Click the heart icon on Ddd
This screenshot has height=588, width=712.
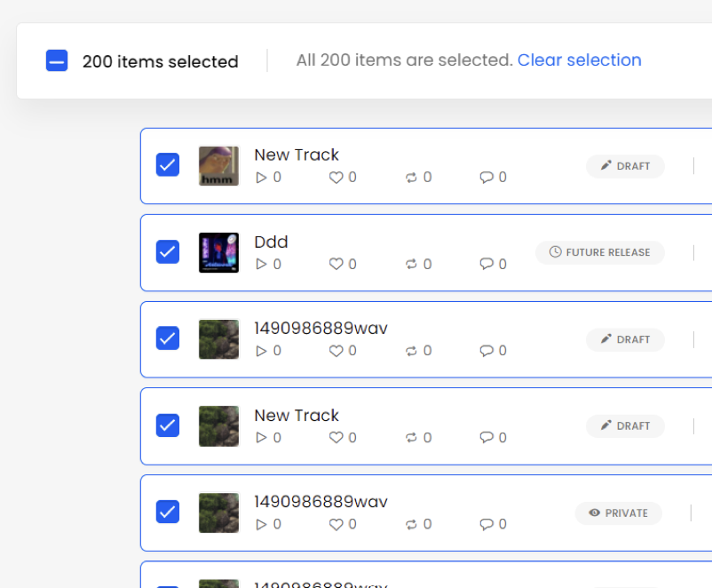(336, 264)
